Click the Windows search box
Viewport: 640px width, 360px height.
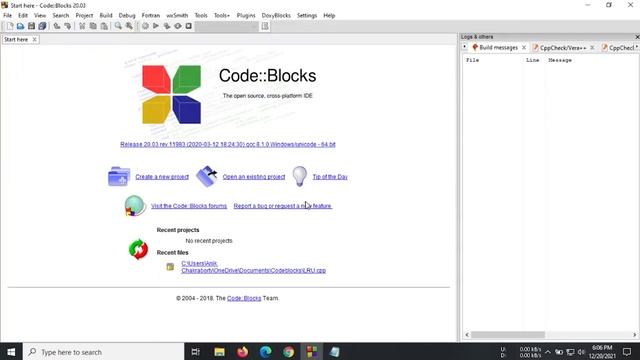(x=104, y=352)
